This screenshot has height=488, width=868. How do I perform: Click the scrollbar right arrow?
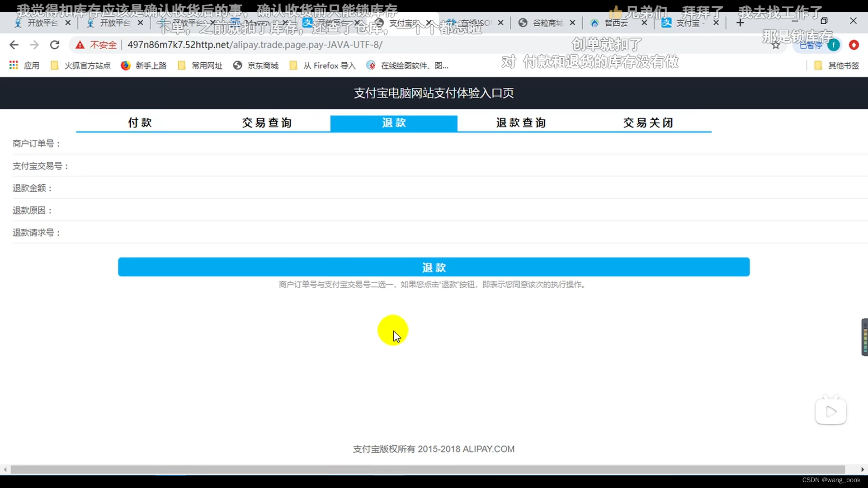pos(863,469)
